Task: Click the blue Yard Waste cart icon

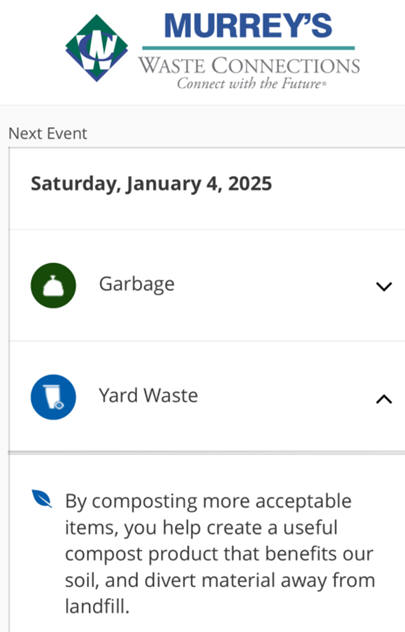Action: tap(53, 397)
